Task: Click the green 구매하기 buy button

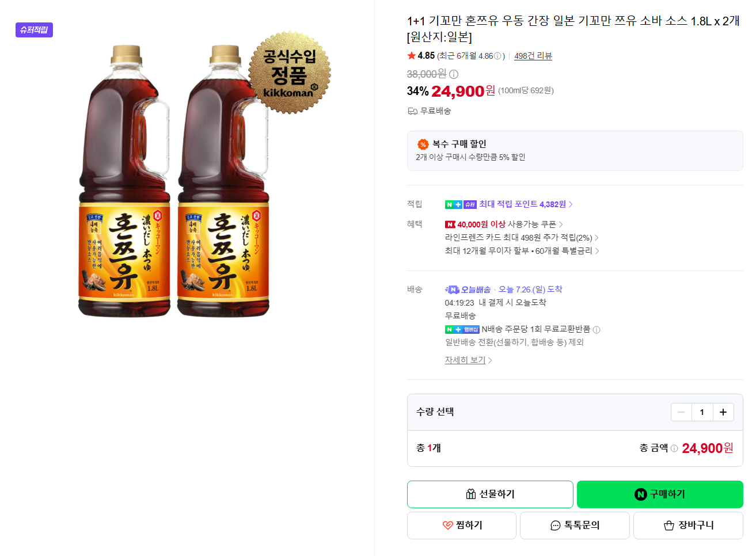Action: [660, 494]
